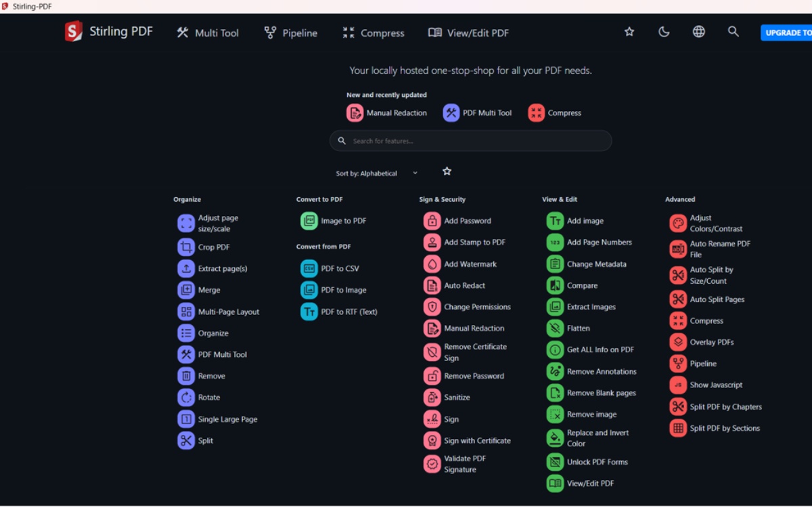The image size is (812, 508).
Task: Toggle favorites-only star below search bar
Action: click(x=447, y=171)
